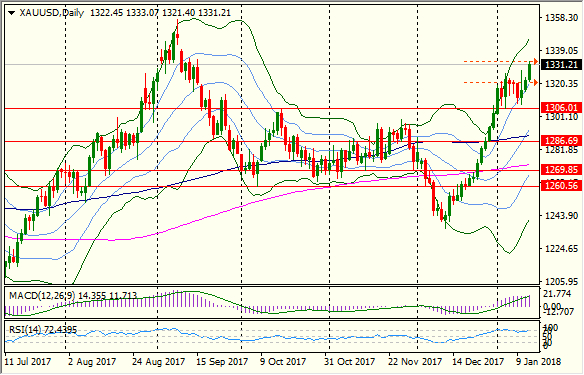Click the MACD(12,26,9) indicator label
584x375 pixels.
click(x=42, y=296)
